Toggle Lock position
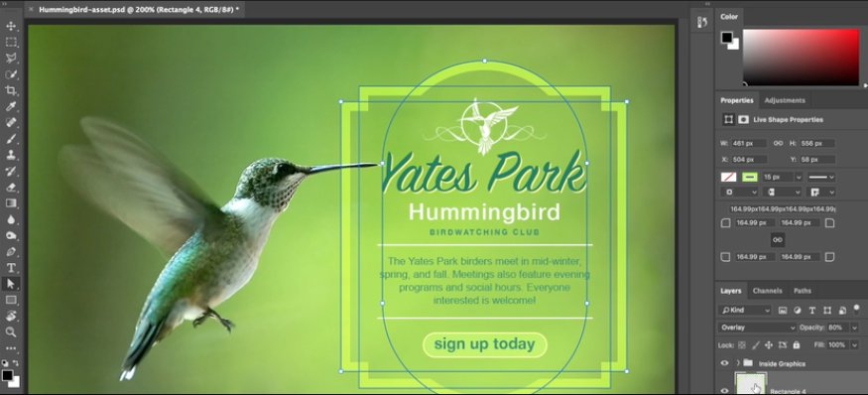Image resolution: width=868 pixels, height=395 pixels. pos(769,344)
